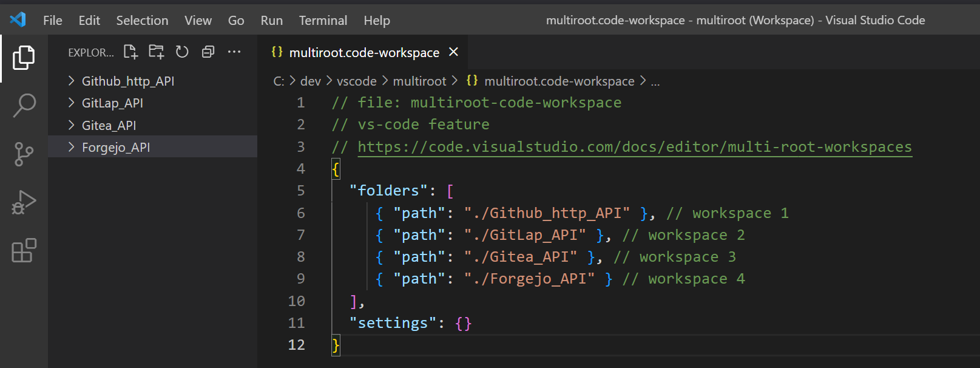The width and height of the screenshot is (980, 368).
Task: Click the '// vs-code feature' comment
Action: point(410,124)
